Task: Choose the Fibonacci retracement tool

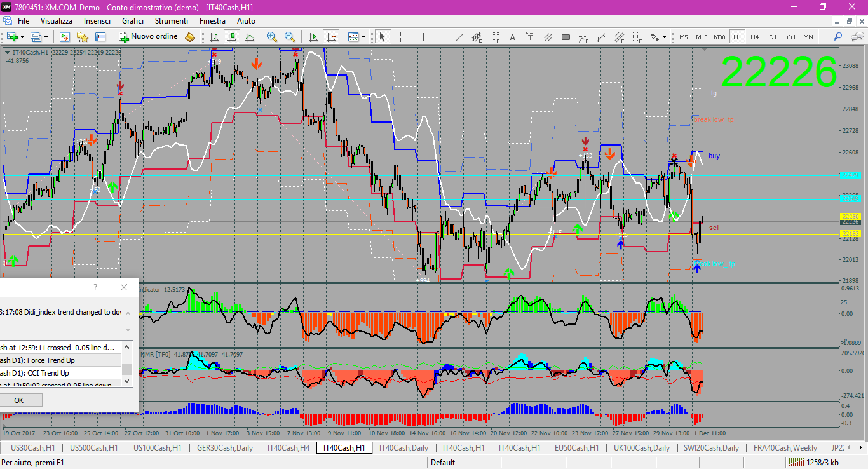Action: pos(495,37)
